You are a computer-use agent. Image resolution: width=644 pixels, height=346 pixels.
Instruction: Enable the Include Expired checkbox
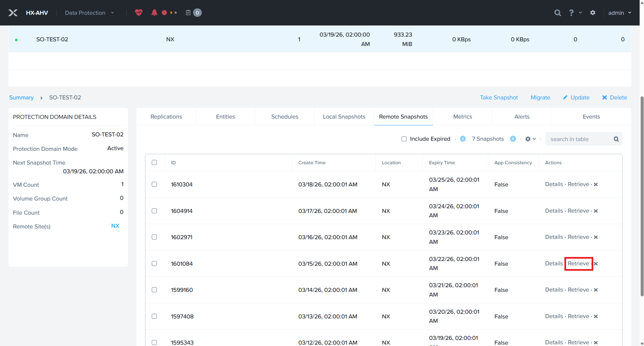pyautogui.click(x=404, y=139)
